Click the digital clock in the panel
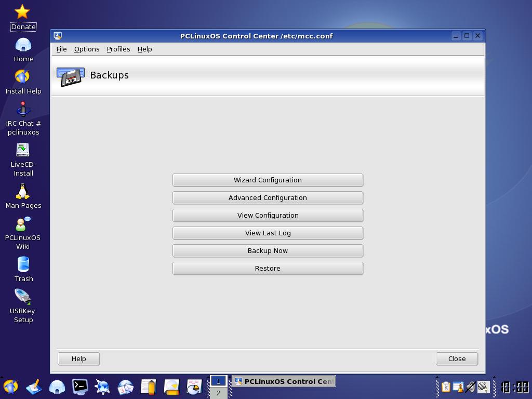Viewport: 532px width, 399px height. (x=515, y=387)
